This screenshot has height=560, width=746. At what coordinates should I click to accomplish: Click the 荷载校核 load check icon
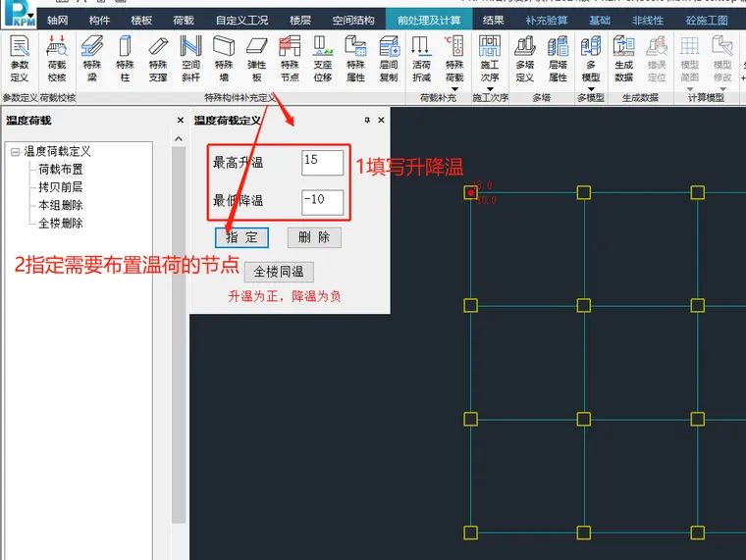[x=57, y=59]
